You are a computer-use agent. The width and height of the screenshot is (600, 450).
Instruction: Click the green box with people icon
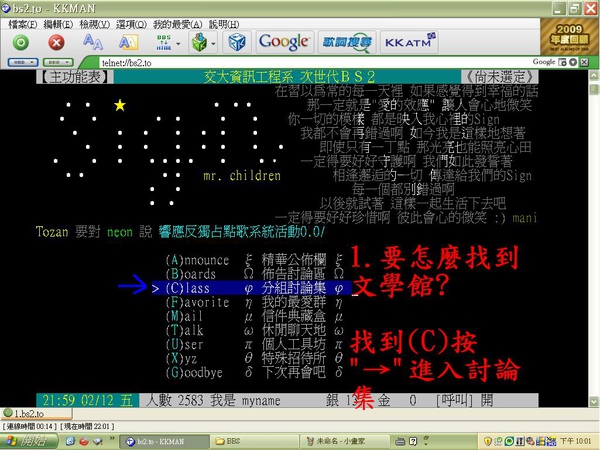(199, 42)
